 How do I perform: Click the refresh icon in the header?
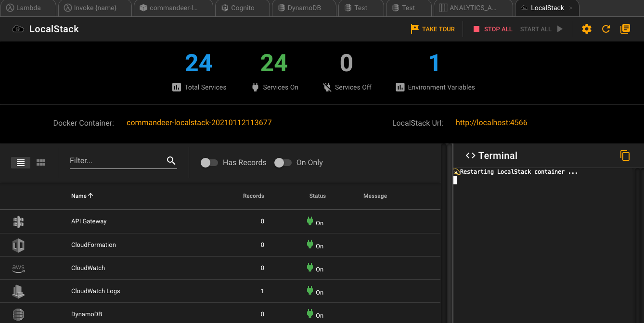tap(606, 29)
